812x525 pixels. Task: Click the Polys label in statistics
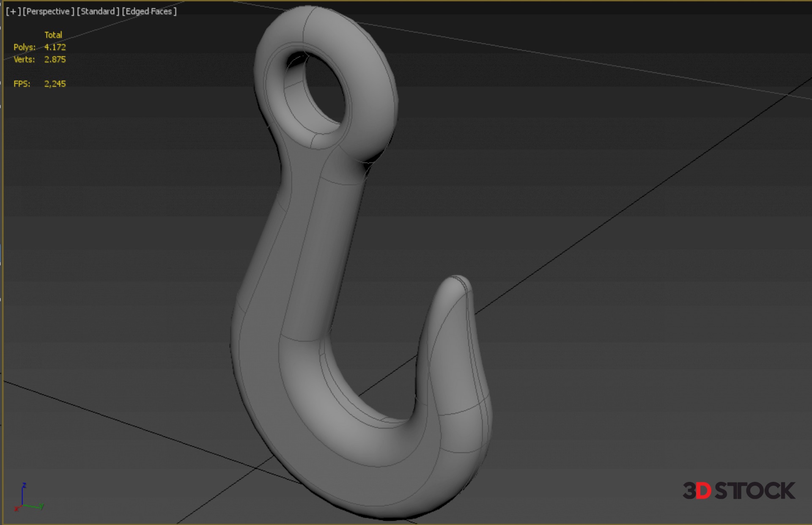tap(24, 47)
